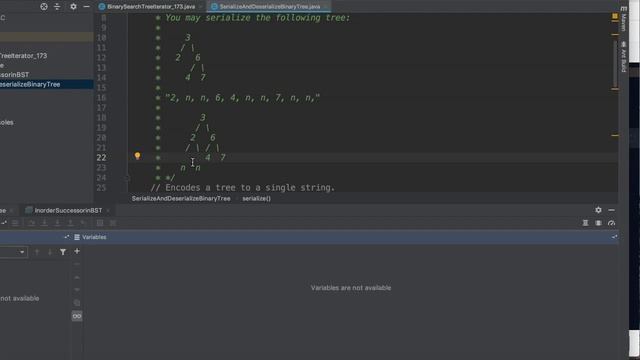Click the settings list icon at debug toolbar right
Viewport: 640px width, 360px height.
598,223
